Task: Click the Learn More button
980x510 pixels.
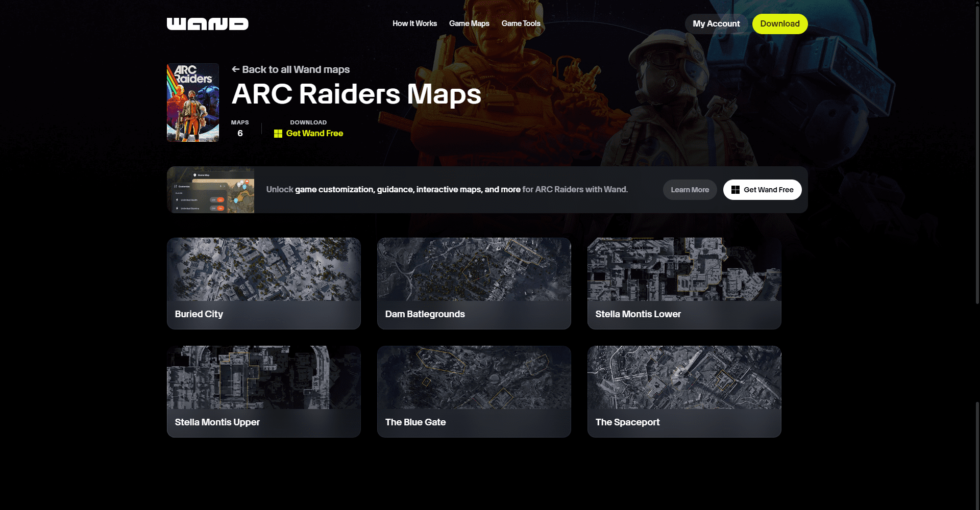Action: pyautogui.click(x=690, y=189)
